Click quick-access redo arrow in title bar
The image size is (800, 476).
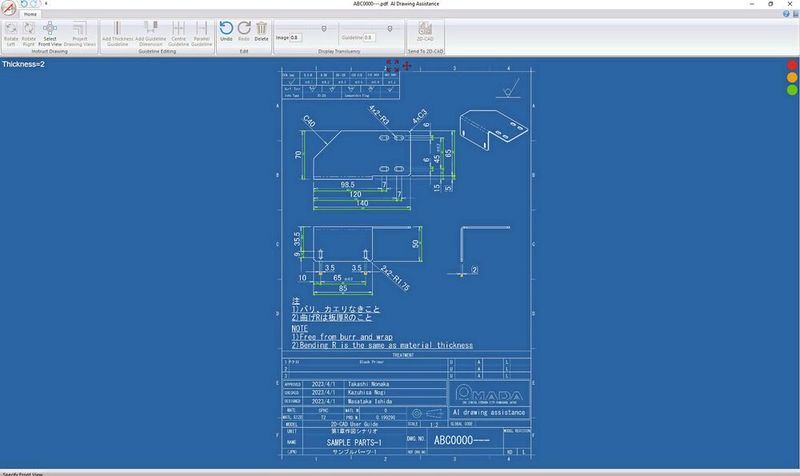tap(34, 4)
